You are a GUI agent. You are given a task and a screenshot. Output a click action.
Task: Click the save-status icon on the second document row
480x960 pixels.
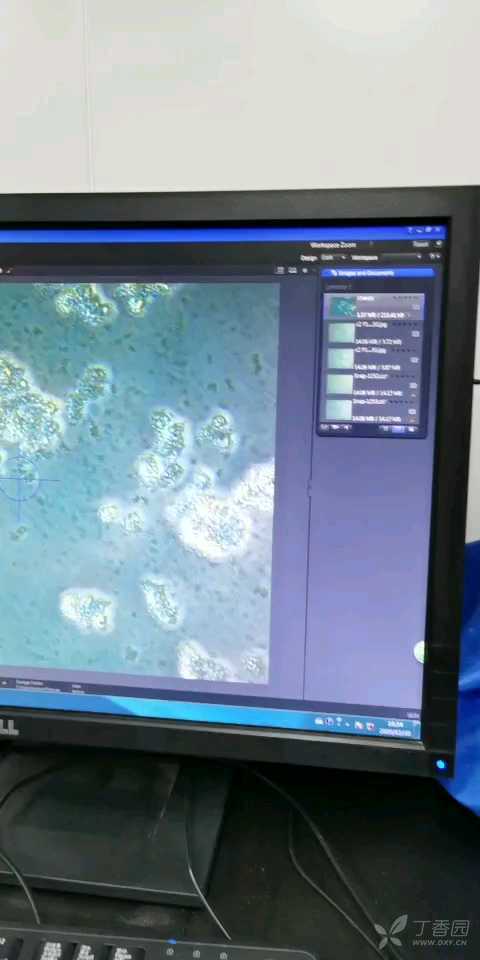coord(415,334)
